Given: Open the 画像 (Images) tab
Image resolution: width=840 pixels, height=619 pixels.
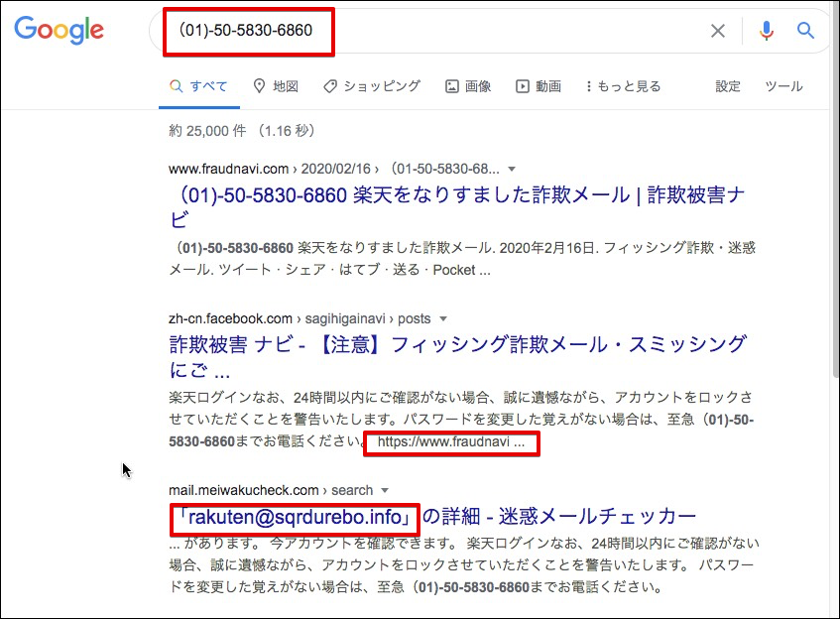Looking at the screenshot, I should click(468, 86).
